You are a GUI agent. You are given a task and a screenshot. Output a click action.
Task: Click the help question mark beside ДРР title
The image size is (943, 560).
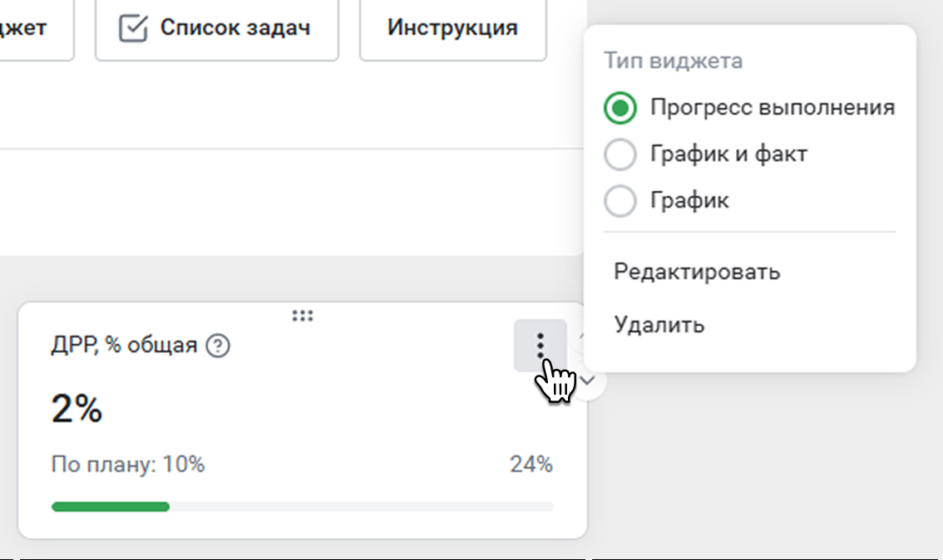coord(217,345)
